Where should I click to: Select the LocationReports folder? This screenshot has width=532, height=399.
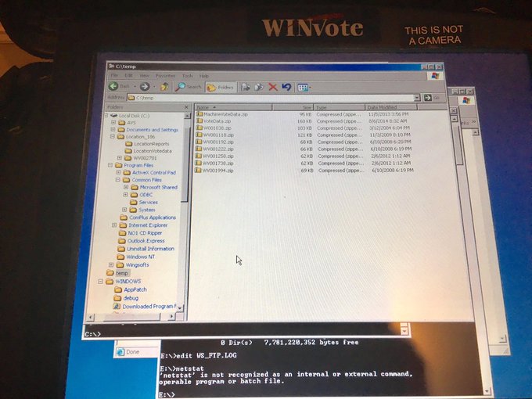(147, 143)
